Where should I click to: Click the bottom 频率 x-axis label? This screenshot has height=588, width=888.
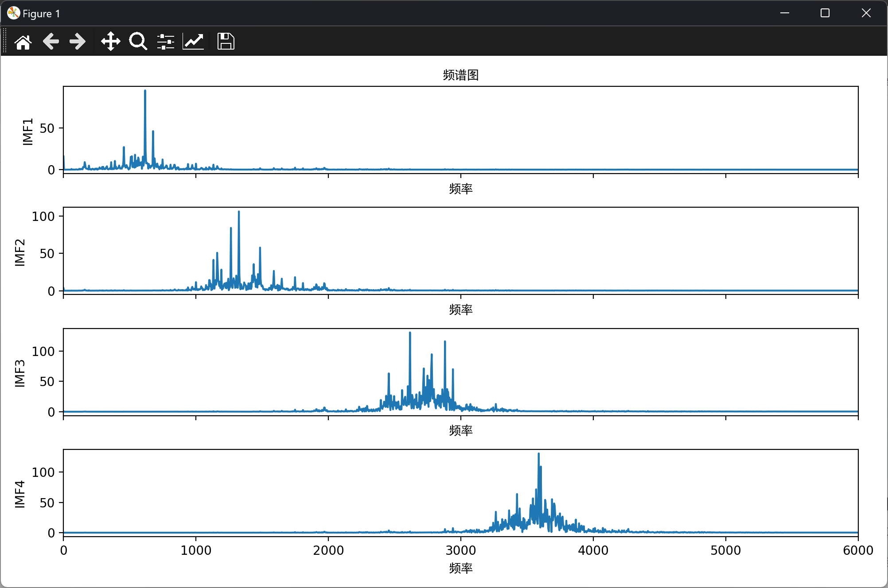coord(460,568)
